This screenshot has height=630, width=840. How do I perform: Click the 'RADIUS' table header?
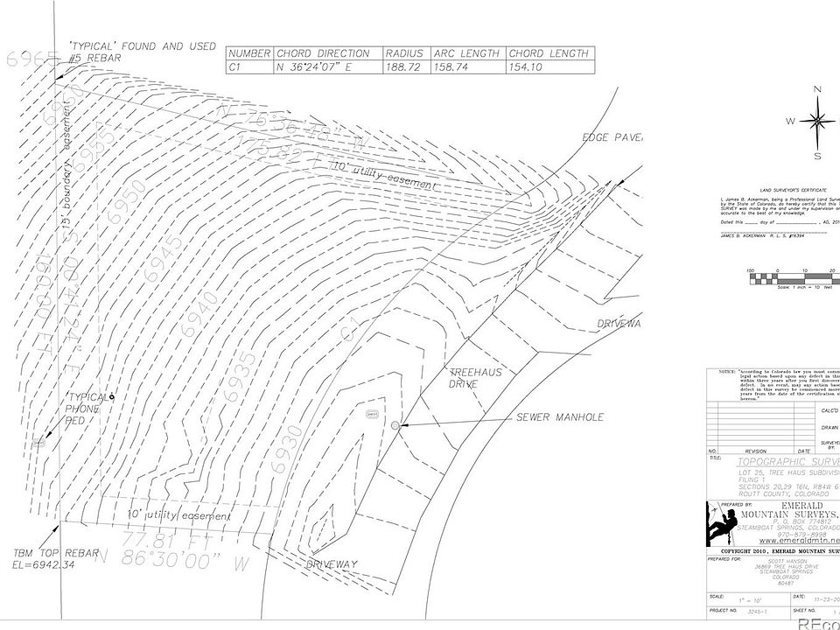point(404,53)
